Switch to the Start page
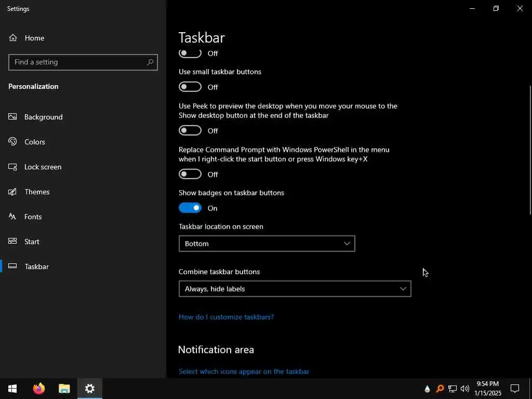 point(83,241)
